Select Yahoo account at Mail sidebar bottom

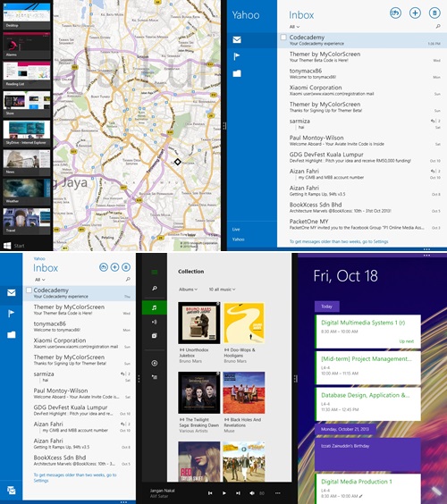click(x=239, y=239)
